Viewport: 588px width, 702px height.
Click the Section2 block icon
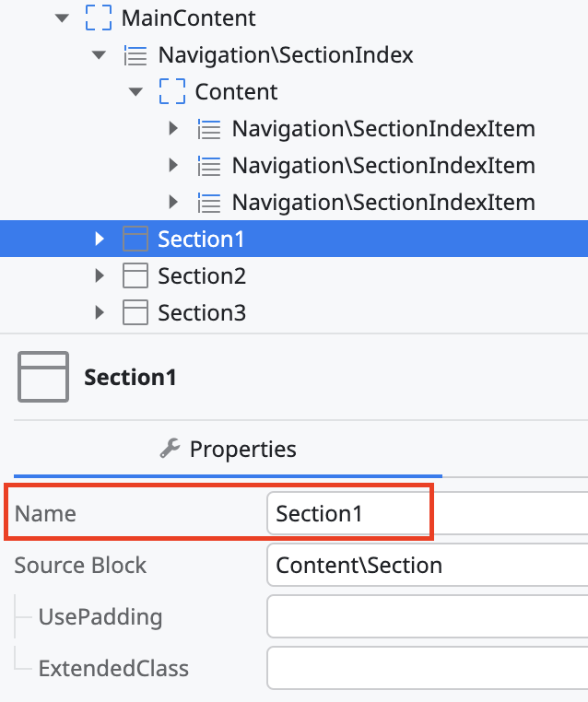pos(135,276)
